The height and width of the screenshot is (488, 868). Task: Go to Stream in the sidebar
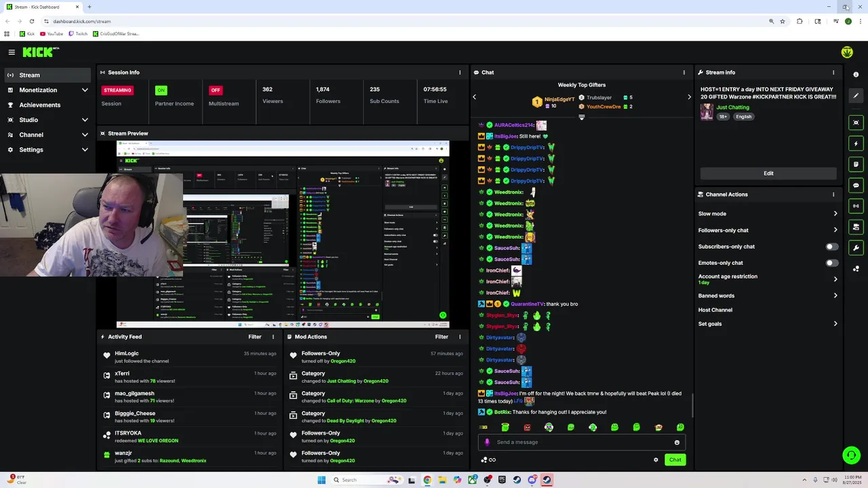tap(47, 75)
